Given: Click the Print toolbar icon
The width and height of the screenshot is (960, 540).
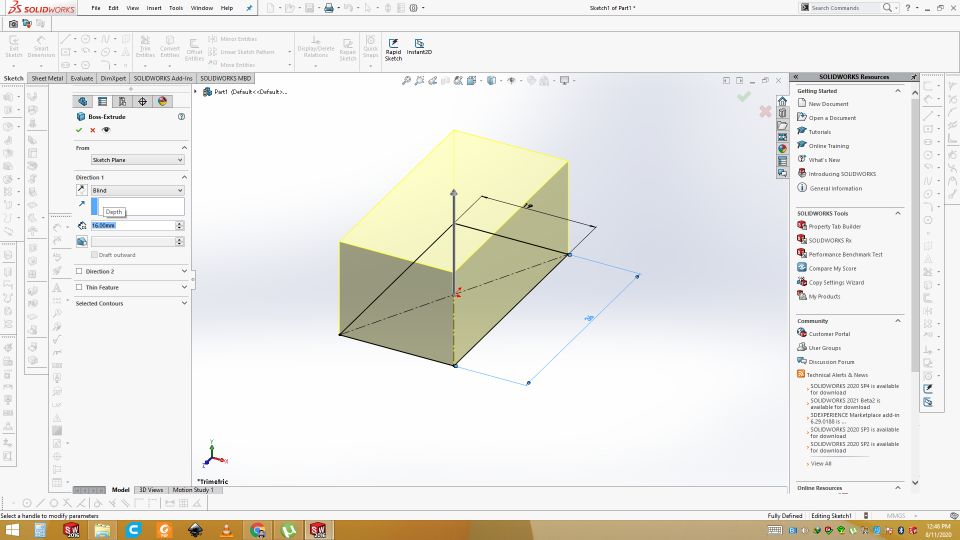Looking at the screenshot, I should coord(329,8).
